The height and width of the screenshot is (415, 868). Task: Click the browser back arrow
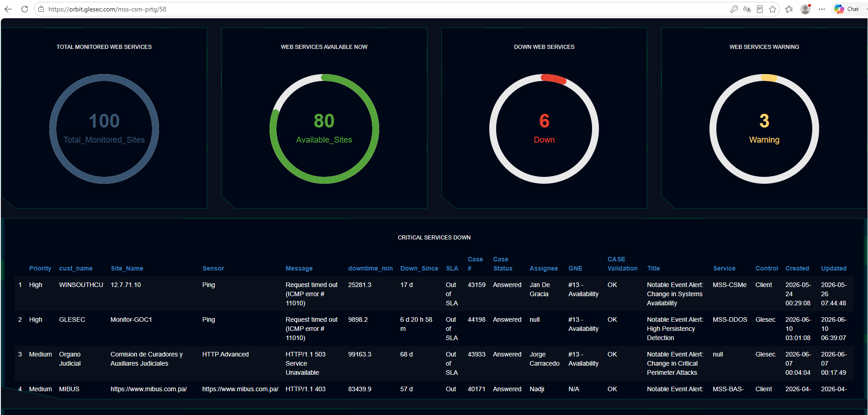pyautogui.click(x=8, y=9)
